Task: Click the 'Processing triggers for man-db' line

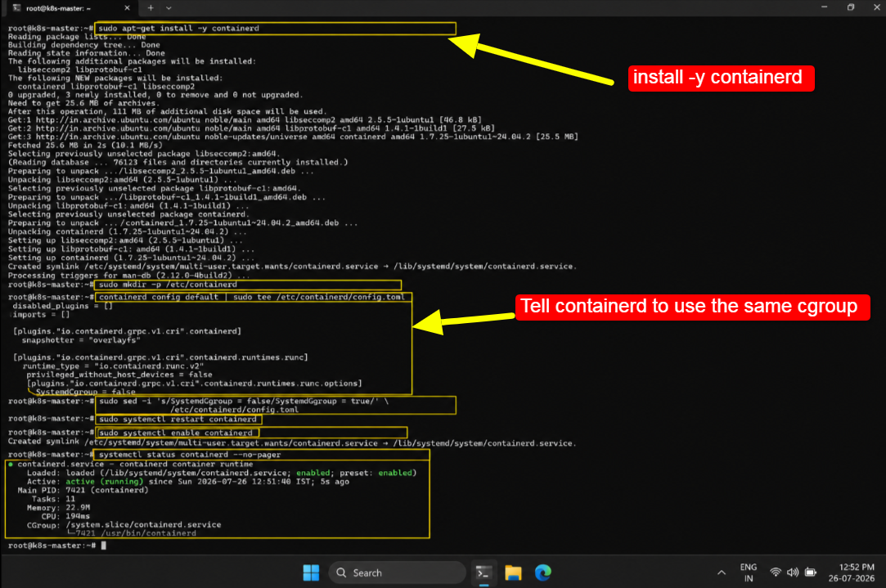Action: (x=128, y=276)
